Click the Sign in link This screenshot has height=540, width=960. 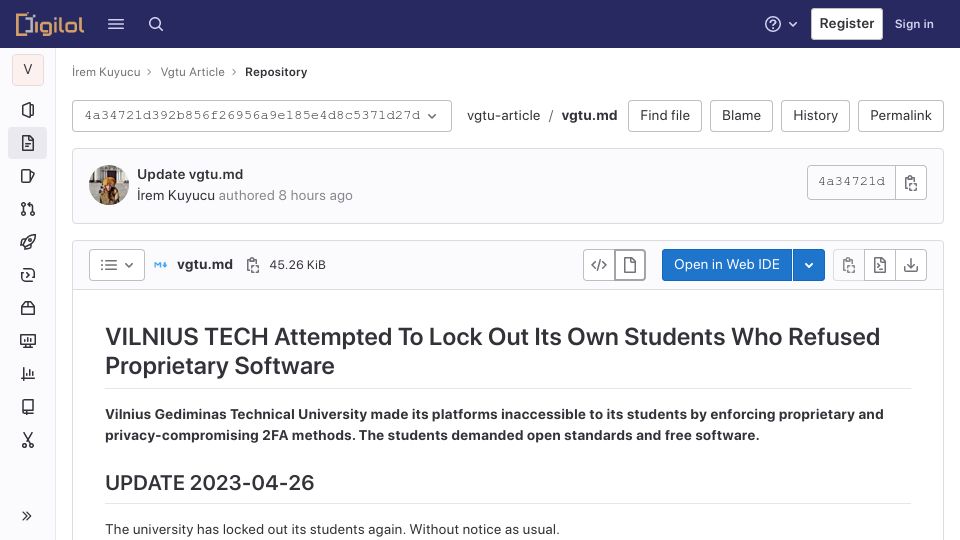pos(914,24)
